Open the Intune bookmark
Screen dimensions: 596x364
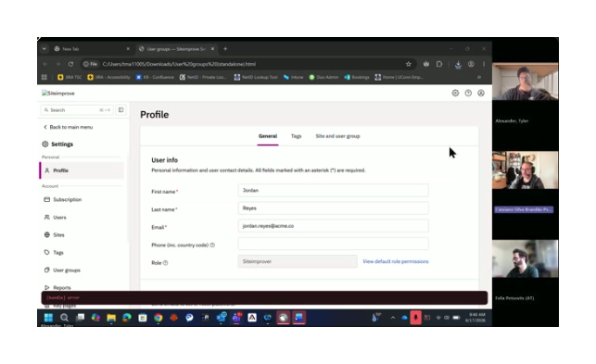pos(294,77)
